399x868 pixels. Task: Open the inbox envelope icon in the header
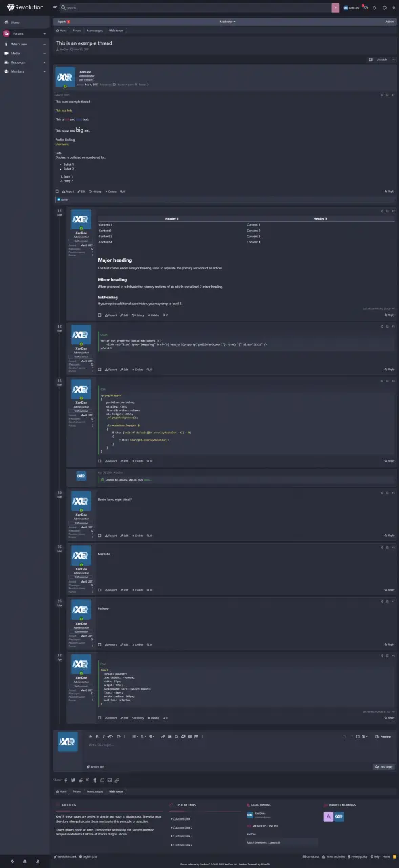click(365, 8)
